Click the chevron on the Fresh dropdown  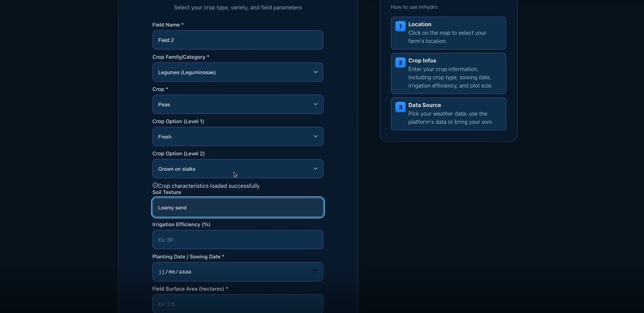tap(315, 137)
